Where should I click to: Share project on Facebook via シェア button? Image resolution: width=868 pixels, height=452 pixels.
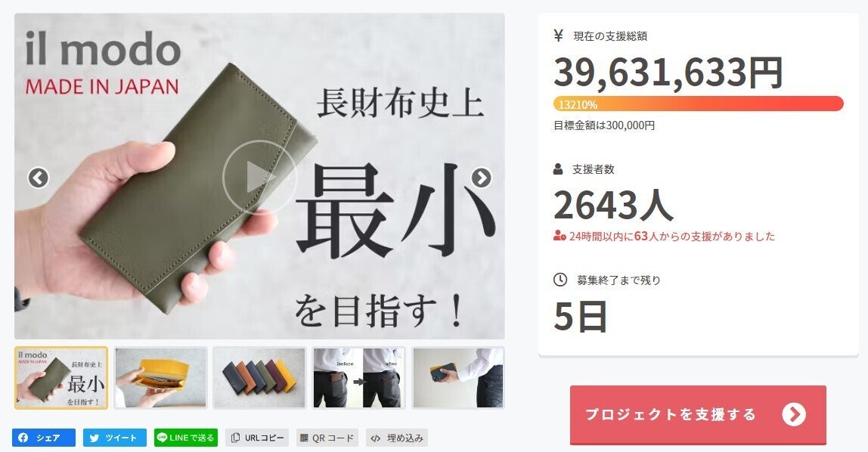coord(44,438)
